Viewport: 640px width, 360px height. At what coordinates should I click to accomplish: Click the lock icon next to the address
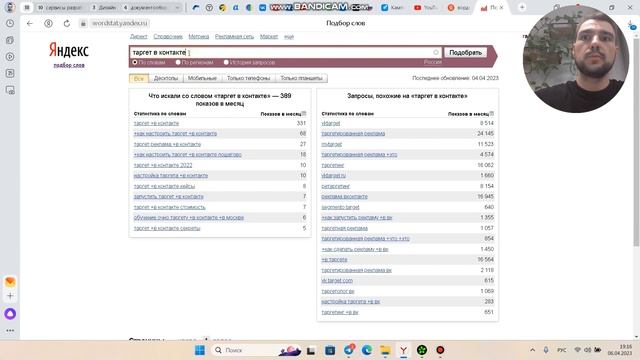83,23
